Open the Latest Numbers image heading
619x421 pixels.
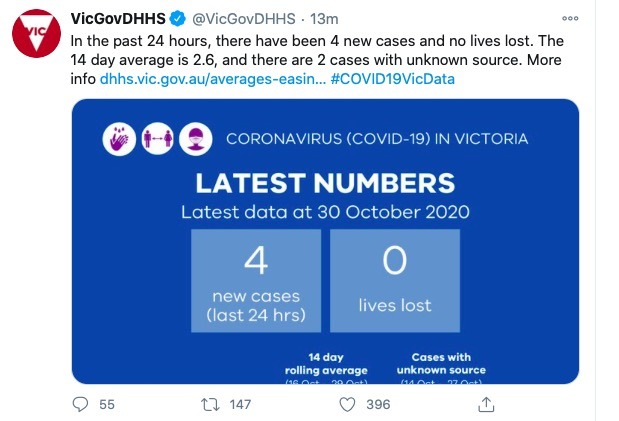click(x=325, y=183)
